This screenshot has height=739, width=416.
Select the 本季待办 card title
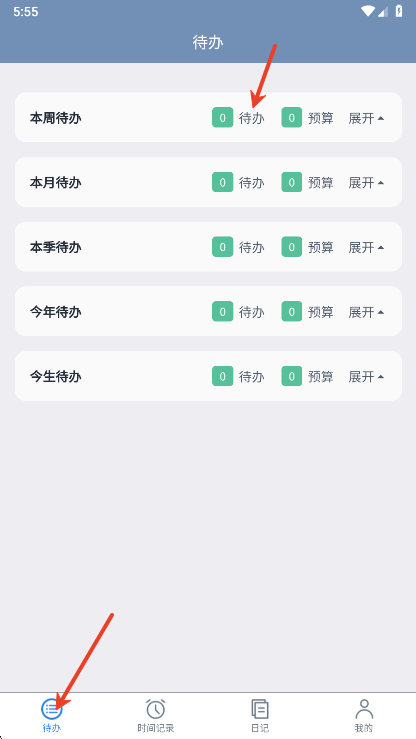click(x=56, y=247)
